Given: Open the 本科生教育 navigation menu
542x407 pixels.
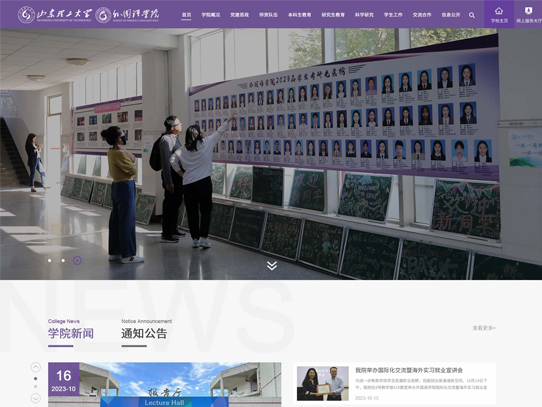Looking at the screenshot, I should [299, 15].
